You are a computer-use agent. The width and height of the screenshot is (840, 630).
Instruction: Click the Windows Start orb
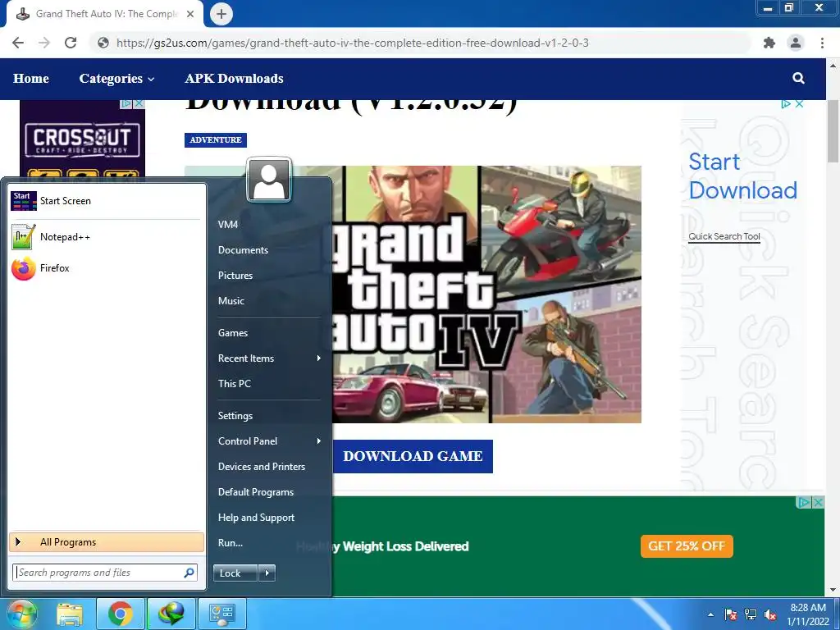(x=22, y=614)
